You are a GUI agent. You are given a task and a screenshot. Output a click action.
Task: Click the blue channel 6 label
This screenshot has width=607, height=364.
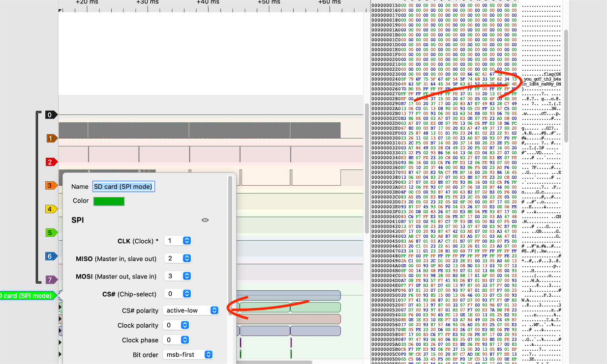50,256
